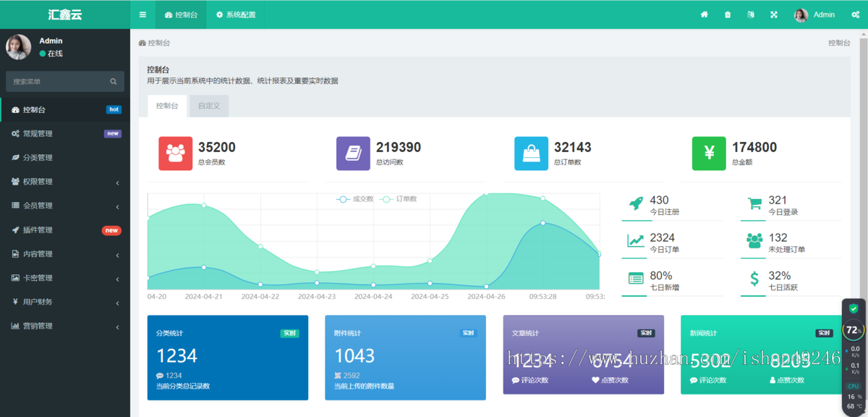Click the red members icon for 总会员数
This screenshot has width=868, height=417.
pos(176,153)
